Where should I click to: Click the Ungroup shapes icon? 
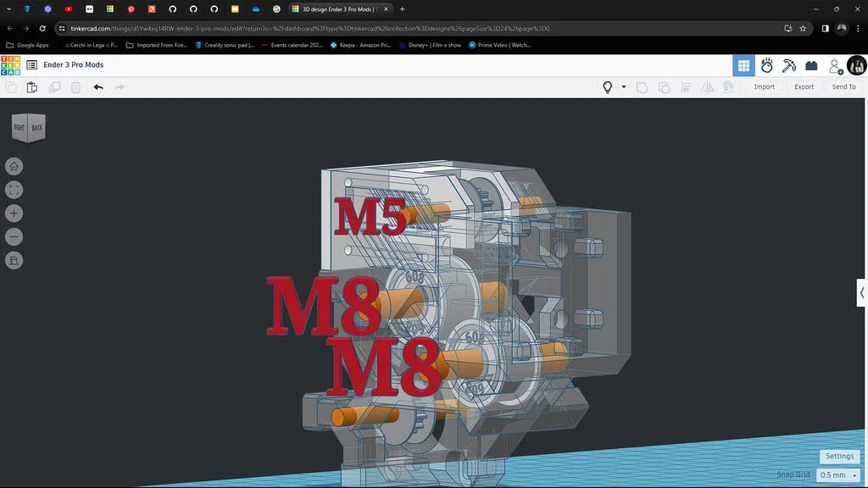665,87
